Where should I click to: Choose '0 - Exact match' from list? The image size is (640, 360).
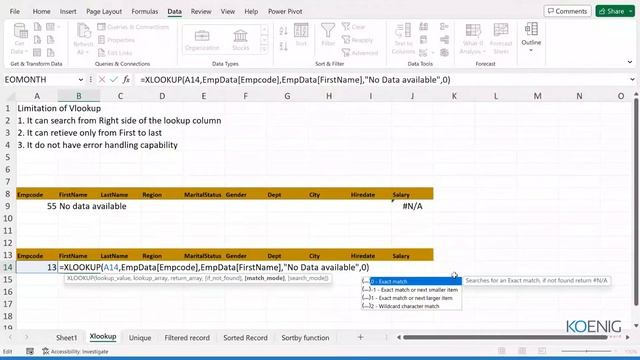tap(412, 281)
